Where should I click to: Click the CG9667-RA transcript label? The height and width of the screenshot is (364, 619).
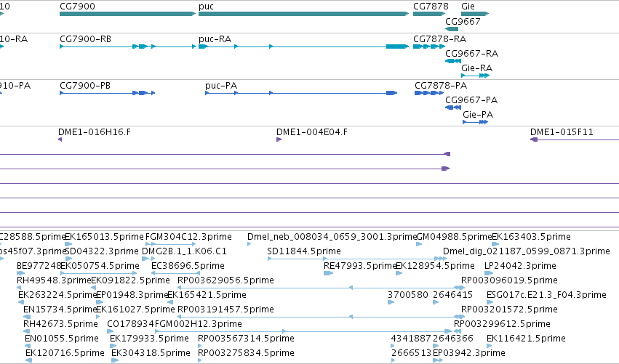pos(472,54)
